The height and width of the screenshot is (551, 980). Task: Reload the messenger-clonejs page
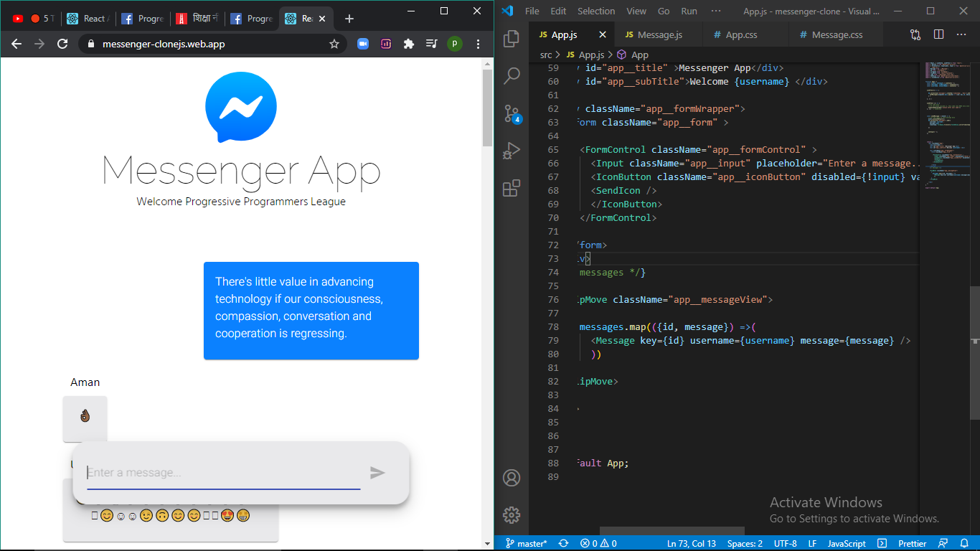tap(62, 44)
